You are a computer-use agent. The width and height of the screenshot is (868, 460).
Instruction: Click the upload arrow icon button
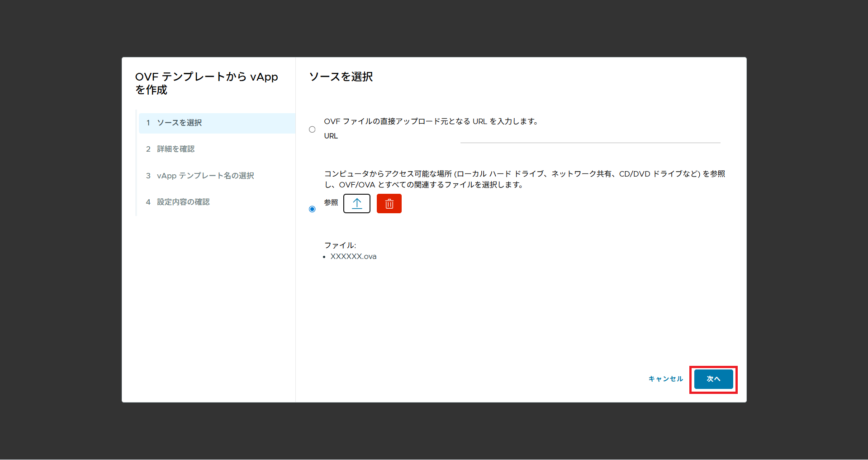356,204
